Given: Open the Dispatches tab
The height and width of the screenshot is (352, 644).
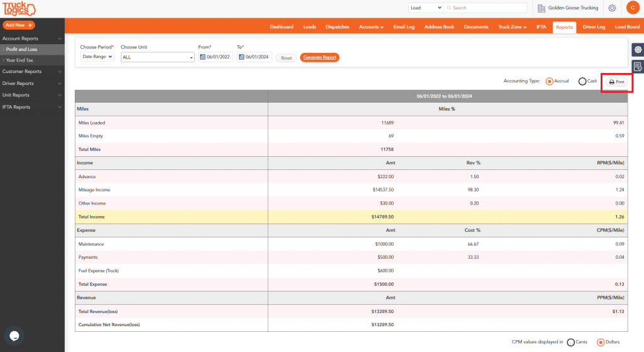Looking at the screenshot, I should [337, 27].
